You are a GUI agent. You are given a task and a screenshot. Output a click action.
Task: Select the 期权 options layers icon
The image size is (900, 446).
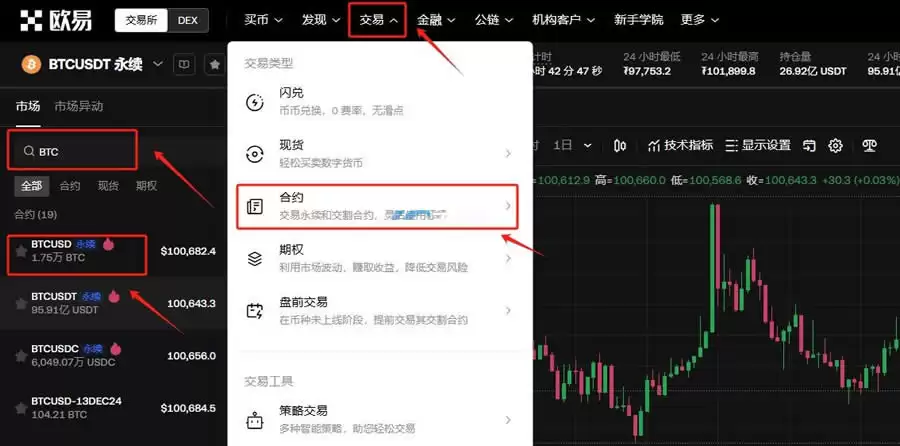click(254, 259)
